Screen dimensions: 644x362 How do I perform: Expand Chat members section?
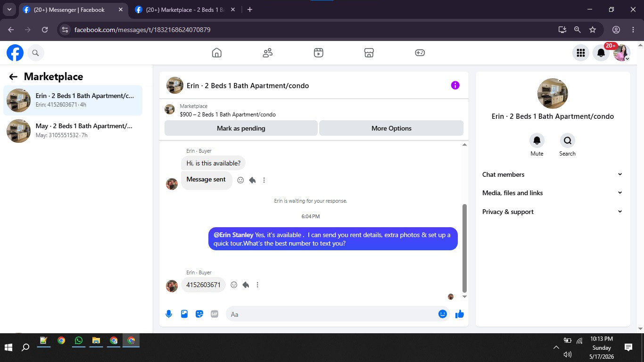point(553,174)
